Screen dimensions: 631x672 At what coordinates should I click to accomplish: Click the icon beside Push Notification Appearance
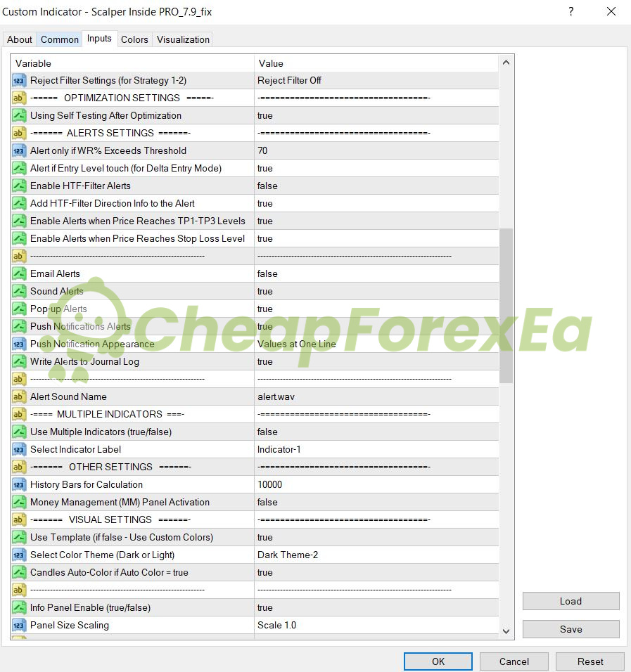18,344
